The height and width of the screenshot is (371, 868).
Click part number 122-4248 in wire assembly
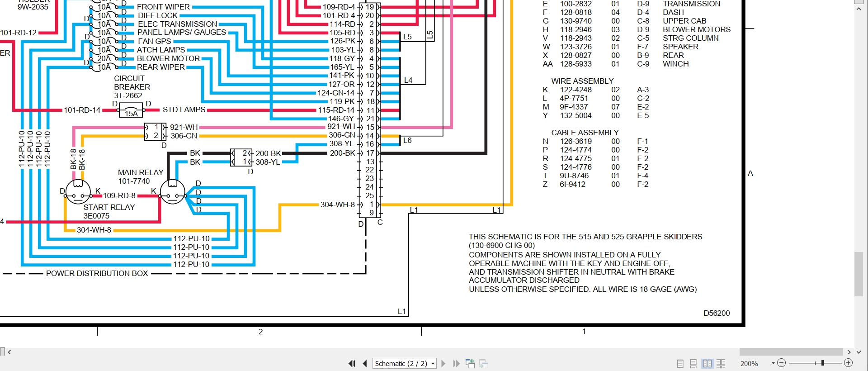pyautogui.click(x=576, y=90)
